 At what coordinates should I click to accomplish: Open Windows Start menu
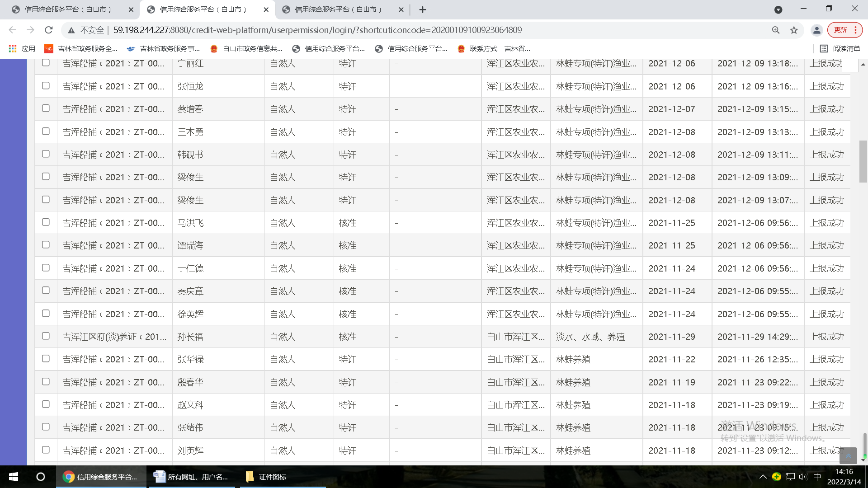point(14,477)
